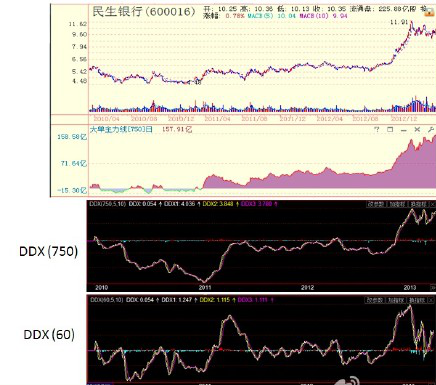Screen dimensions: 436x385
Task: Click 换指标 button in DDX(750) panel
Action: (418, 204)
